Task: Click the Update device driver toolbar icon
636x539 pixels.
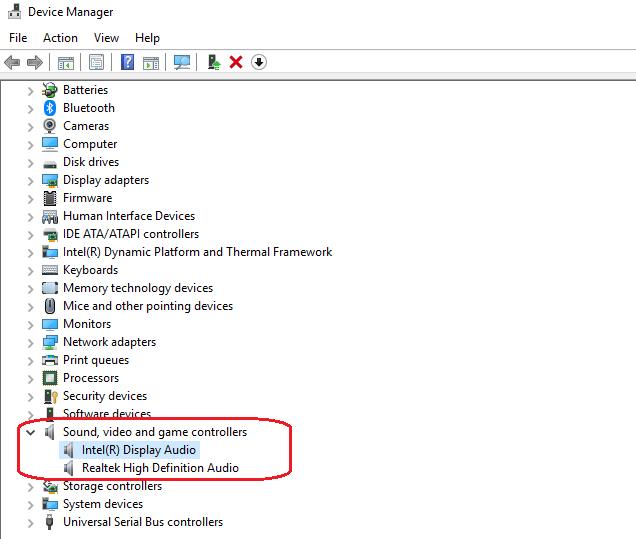Action: (213, 63)
